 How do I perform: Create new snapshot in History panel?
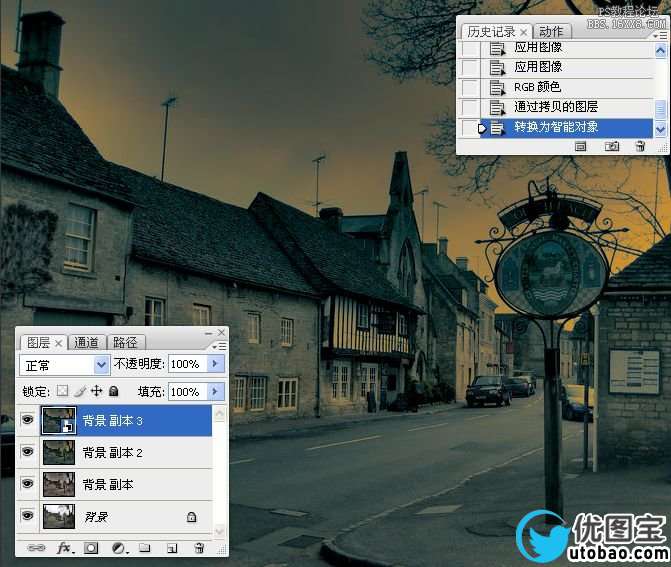click(x=613, y=146)
